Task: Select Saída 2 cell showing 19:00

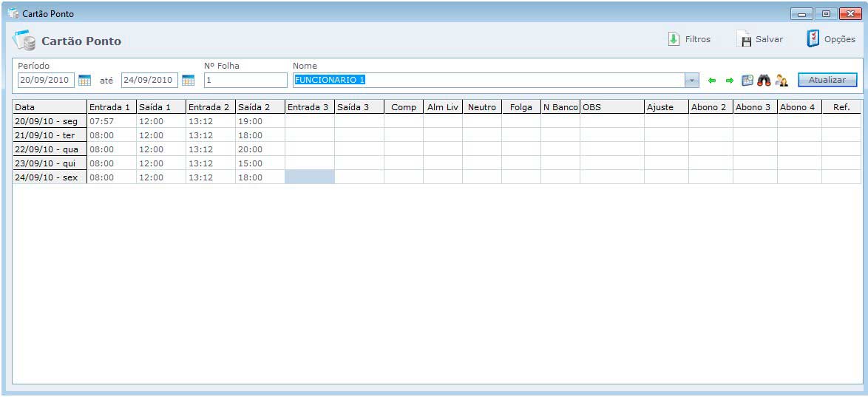Action: [x=260, y=121]
